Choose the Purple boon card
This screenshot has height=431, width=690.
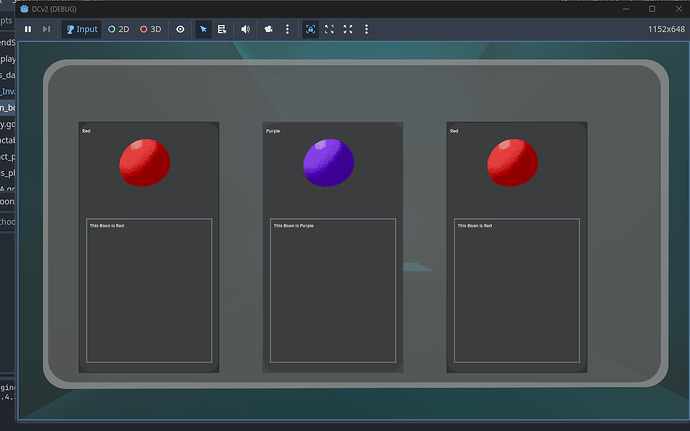coord(332,247)
